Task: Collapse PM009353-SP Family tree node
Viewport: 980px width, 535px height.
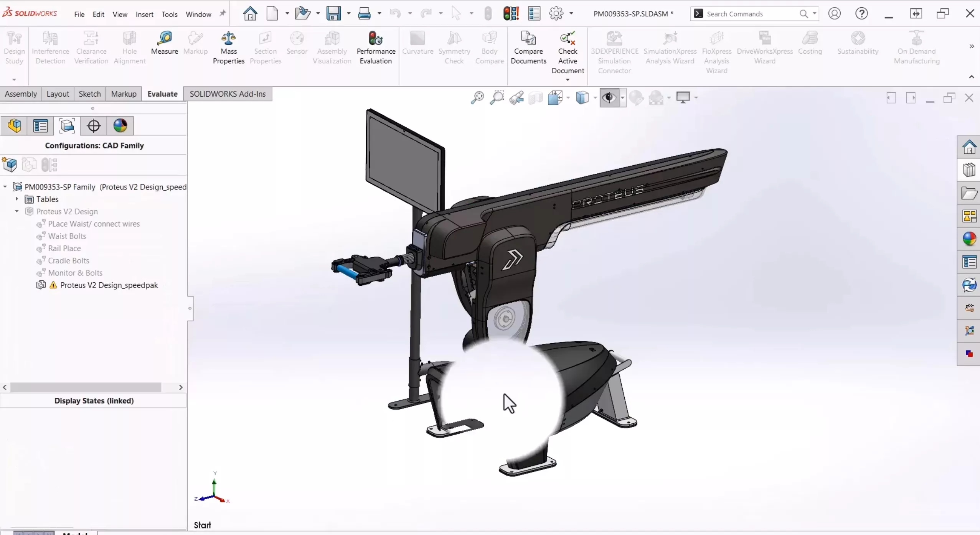Action: (5, 187)
